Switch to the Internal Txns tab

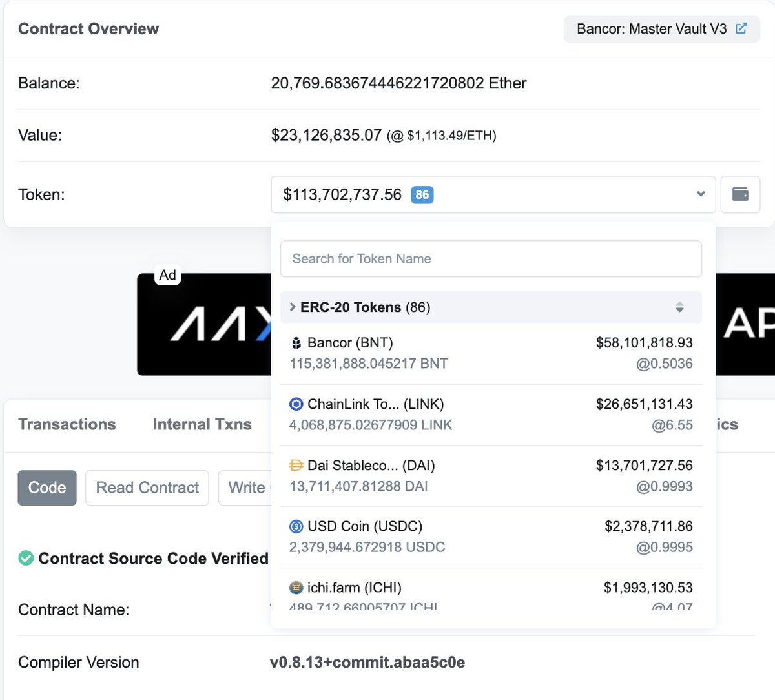click(202, 424)
